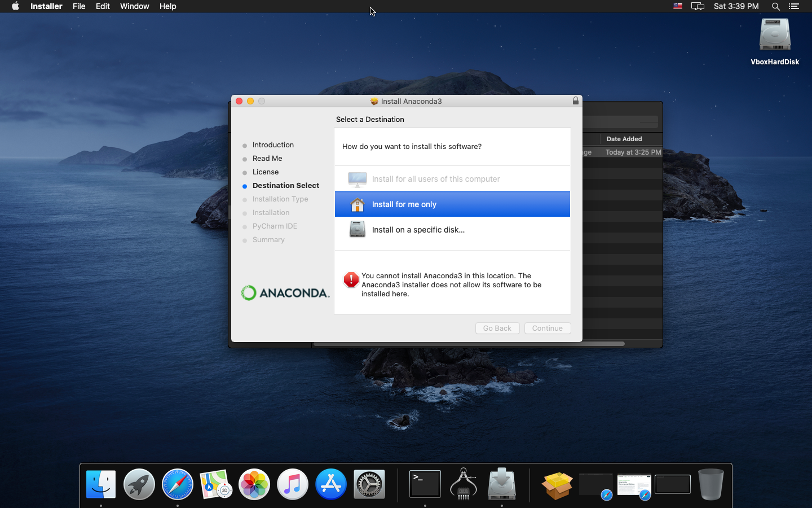
Task: Open Notification Center list icon
Action: click(x=794, y=6)
